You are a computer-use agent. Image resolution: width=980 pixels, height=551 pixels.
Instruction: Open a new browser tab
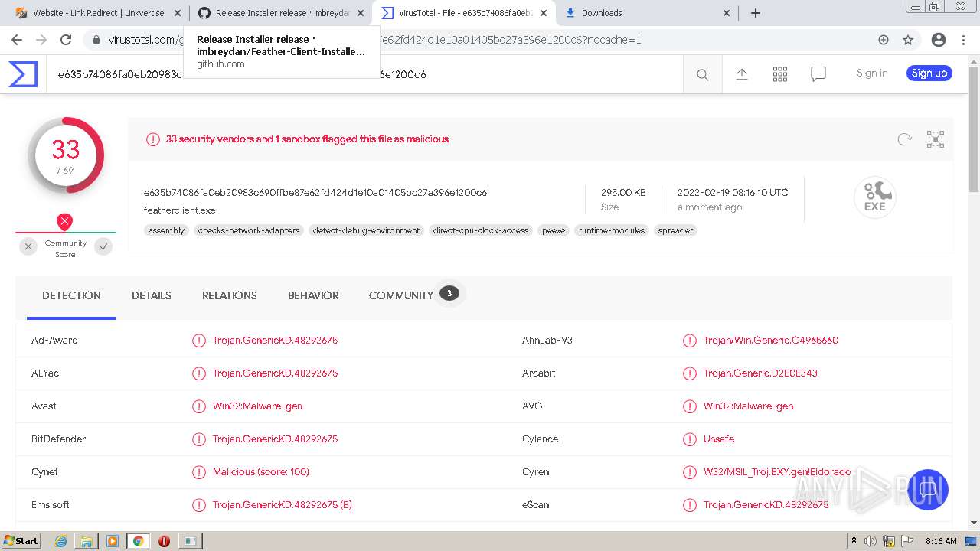[x=756, y=13]
